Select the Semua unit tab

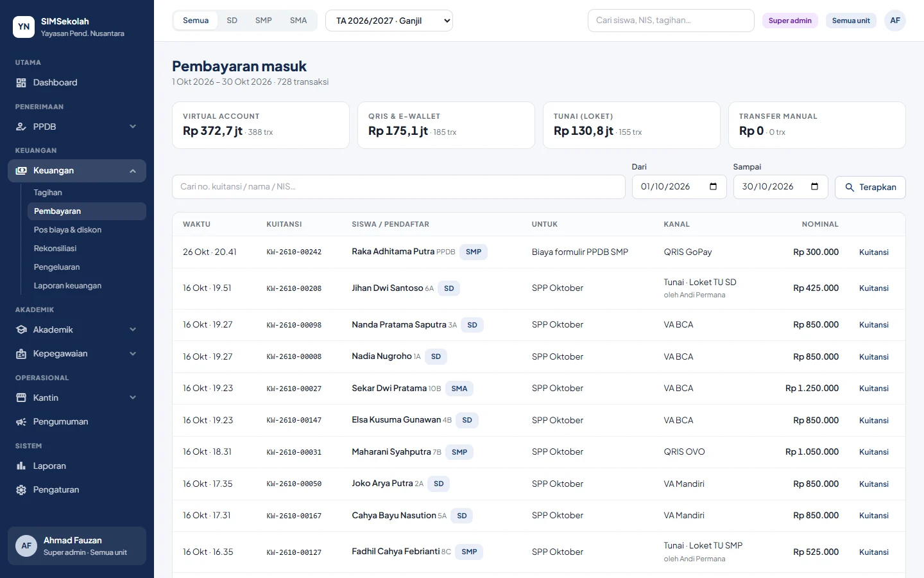coord(196,21)
